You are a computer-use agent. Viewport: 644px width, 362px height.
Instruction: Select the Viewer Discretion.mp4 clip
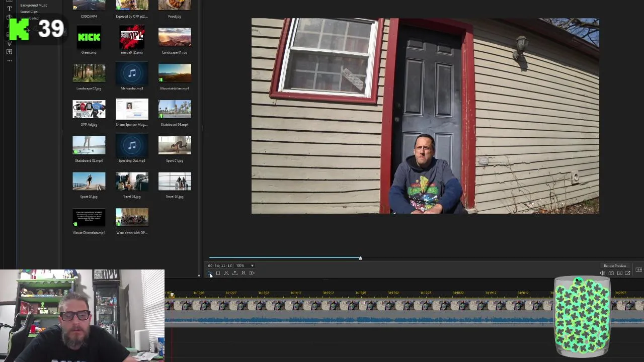(x=89, y=218)
